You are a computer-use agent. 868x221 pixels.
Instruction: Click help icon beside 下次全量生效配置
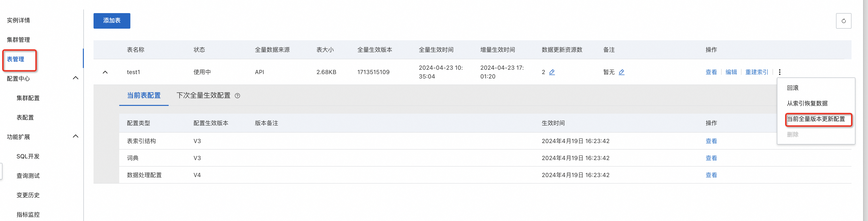point(237,96)
